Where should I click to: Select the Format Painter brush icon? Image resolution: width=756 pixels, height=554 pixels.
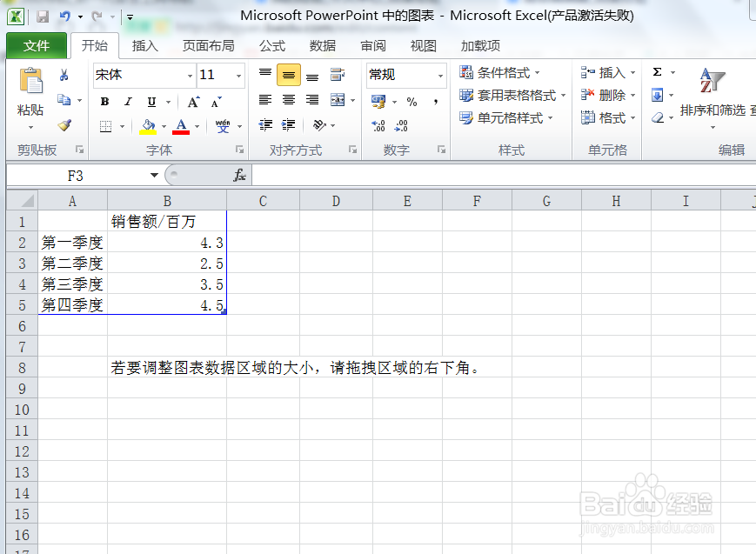64,125
